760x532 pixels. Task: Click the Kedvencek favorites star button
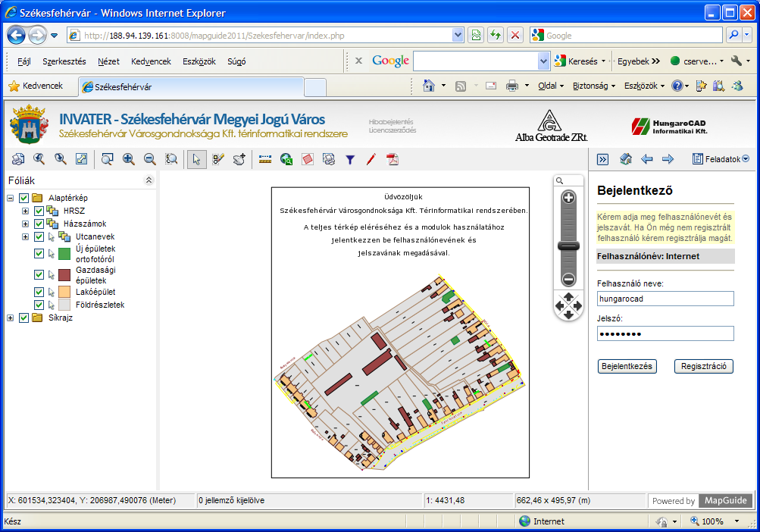pyautogui.click(x=36, y=86)
